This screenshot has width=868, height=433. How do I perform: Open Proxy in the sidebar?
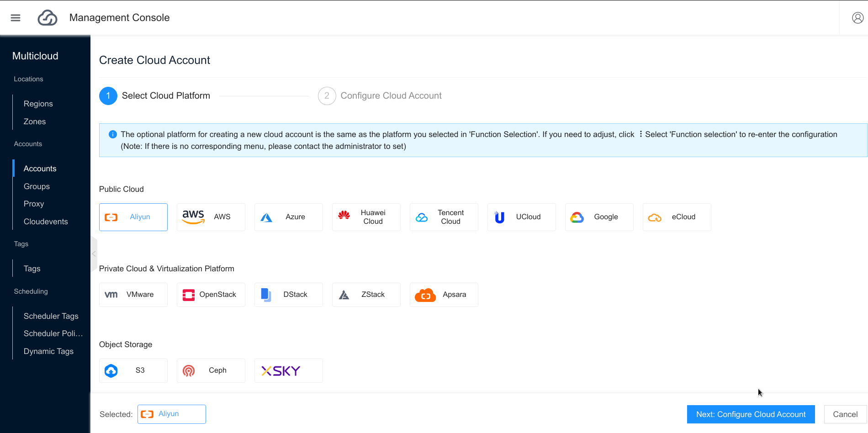point(34,204)
